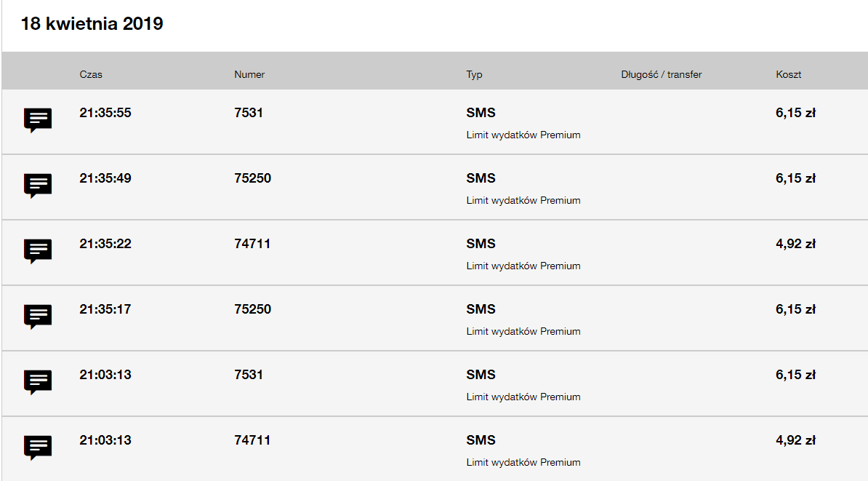Viewport: 868px width, 481px height.
Task: Click SMS icon for 21:35:55 entry
Action: tap(38, 120)
